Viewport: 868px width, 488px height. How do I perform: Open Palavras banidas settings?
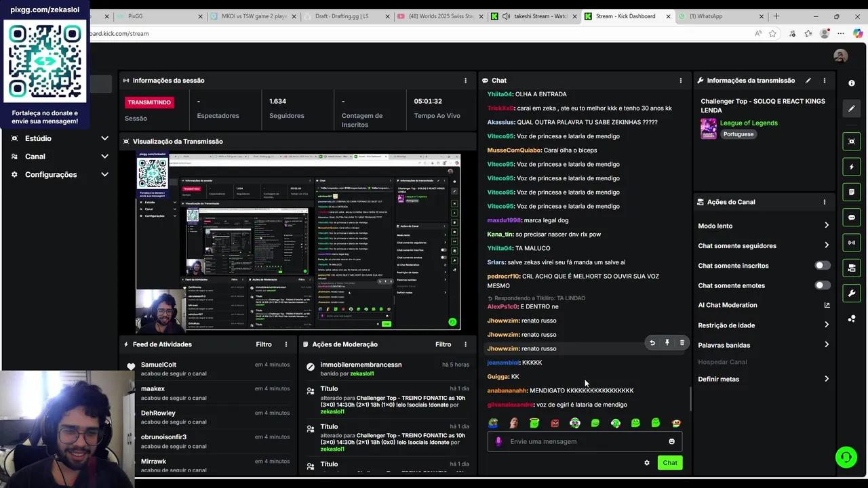(x=827, y=345)
